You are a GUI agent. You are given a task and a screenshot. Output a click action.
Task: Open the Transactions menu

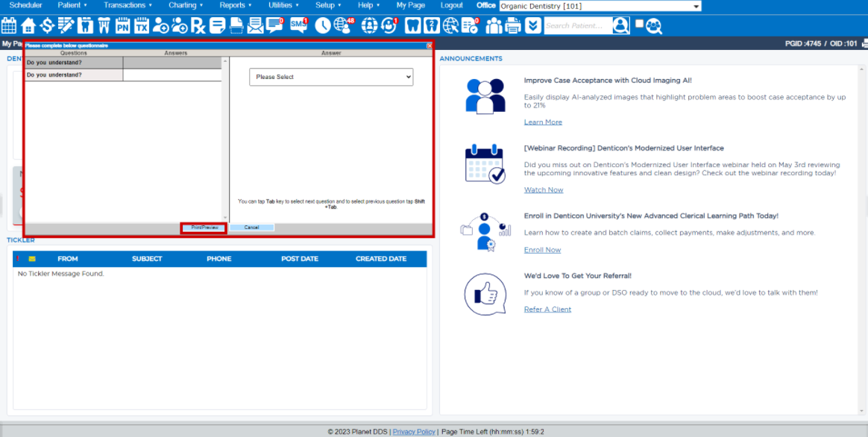pos(128,5)
